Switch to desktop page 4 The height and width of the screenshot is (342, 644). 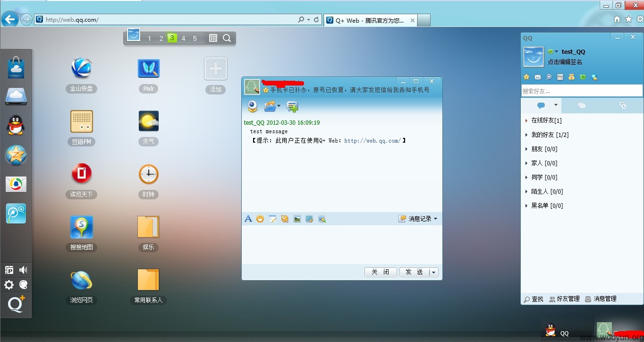184,38
